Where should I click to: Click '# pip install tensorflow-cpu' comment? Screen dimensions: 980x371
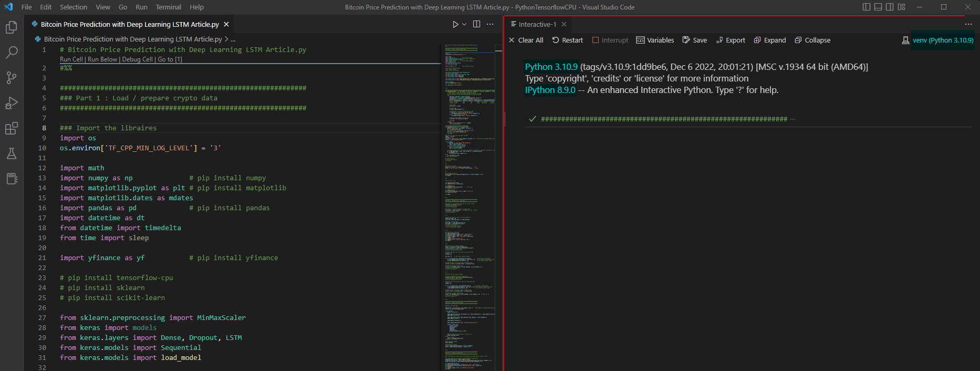[117, 277]
